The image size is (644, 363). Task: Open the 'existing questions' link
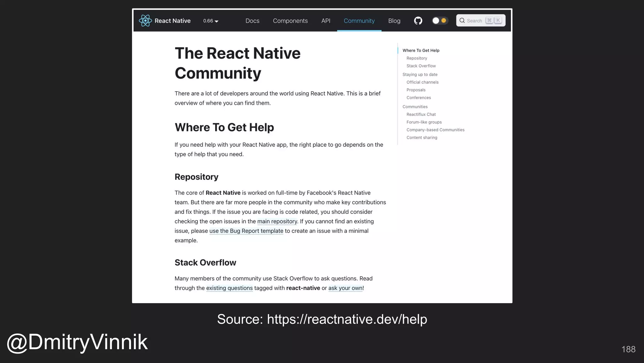point(230,288)
